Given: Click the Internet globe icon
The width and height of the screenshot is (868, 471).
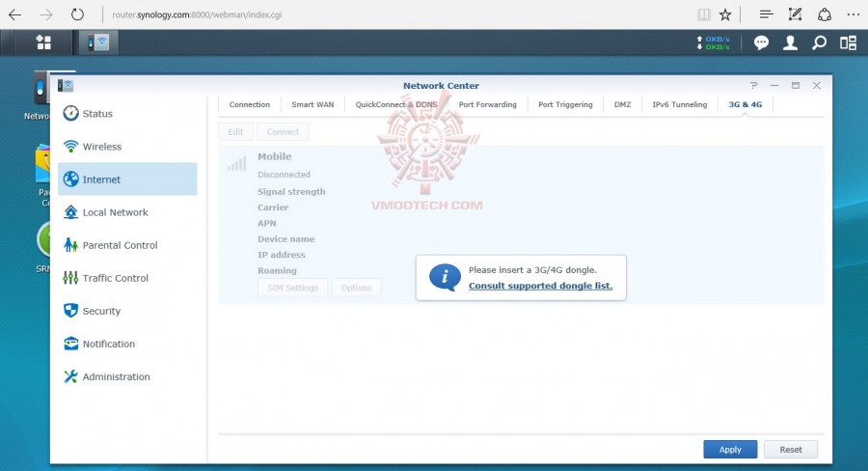Looking at the screenshot, I should tap(70, 179).
